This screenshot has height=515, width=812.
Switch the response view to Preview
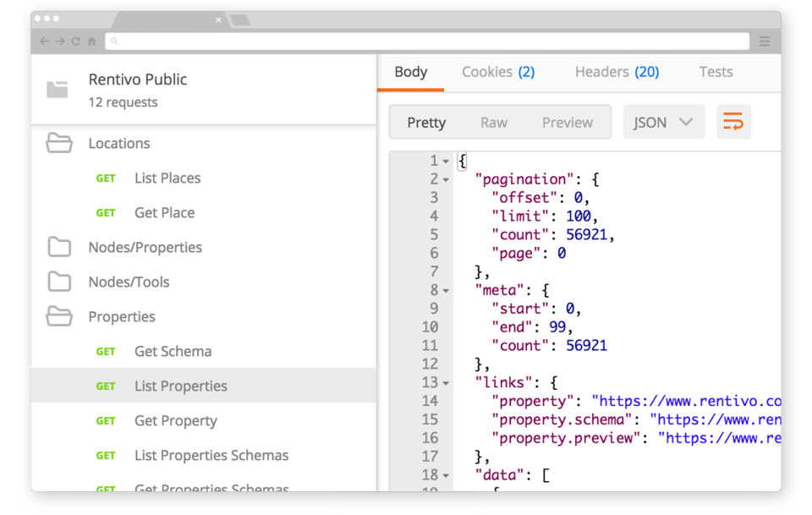coord(568,123)
